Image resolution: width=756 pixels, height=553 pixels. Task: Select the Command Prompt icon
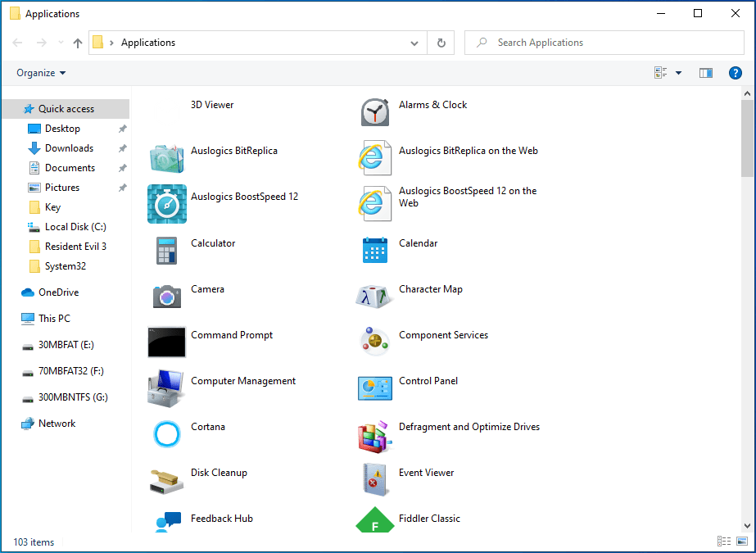(x=167, y=342)
